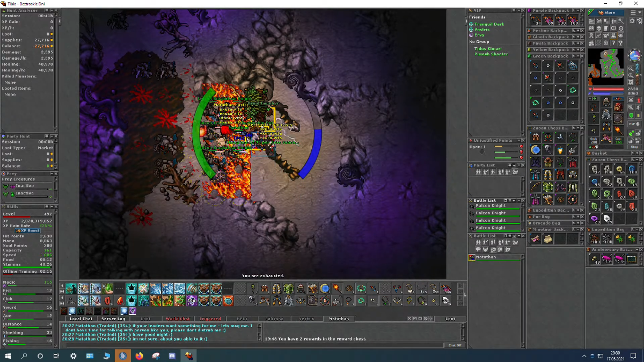
Task: Open the World Chat tab
Action: pos(178,319)
